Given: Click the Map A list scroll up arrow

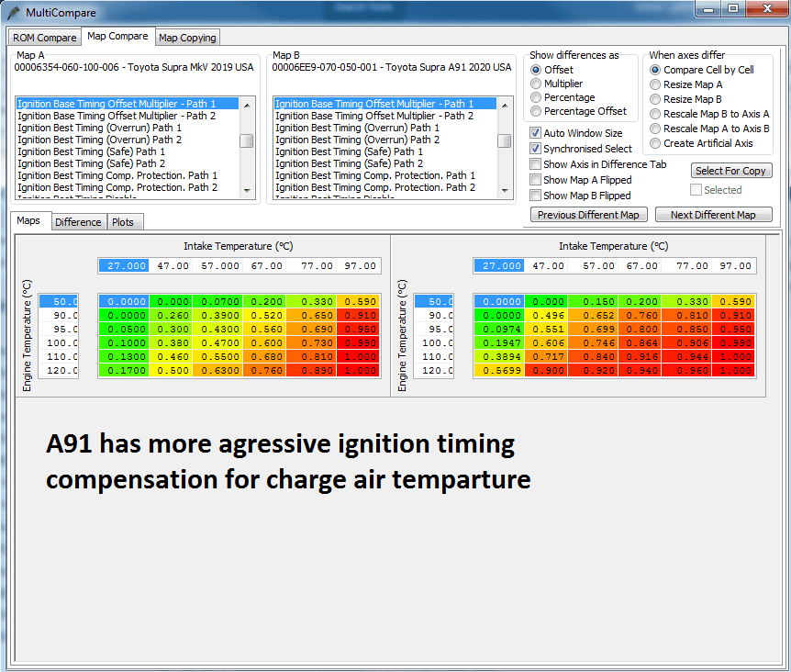Looking at the screenshot, I should (247, 105).
